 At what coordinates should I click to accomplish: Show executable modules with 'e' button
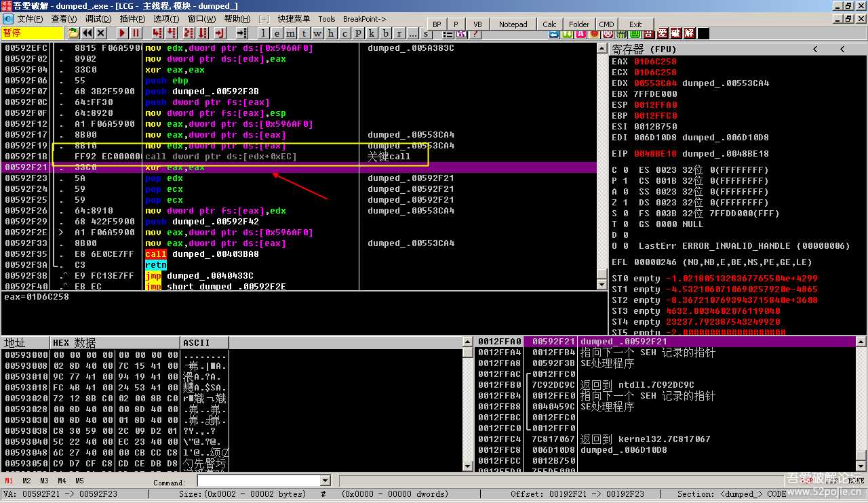[277, 33]
